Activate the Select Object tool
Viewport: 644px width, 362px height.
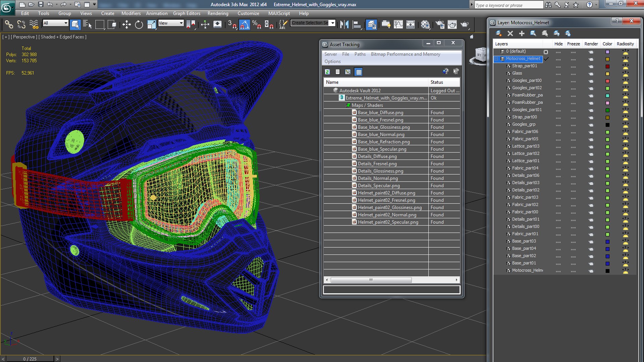tap(75, 24)
